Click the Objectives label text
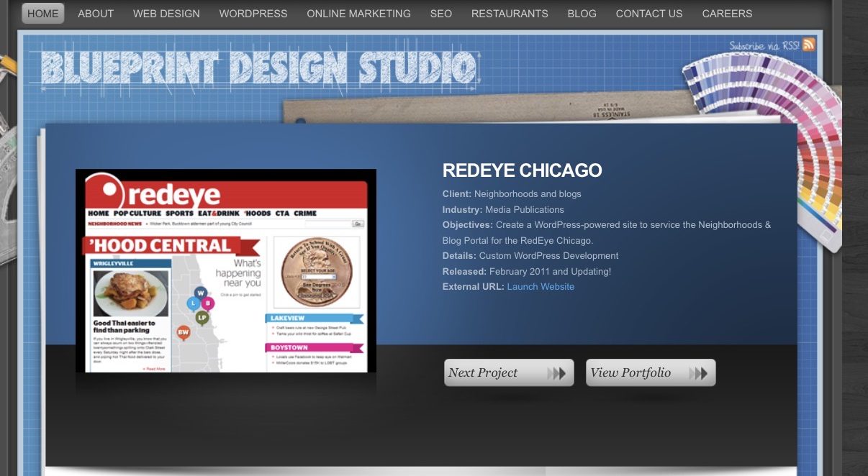 pyautogui.click(x=468, y=225)
